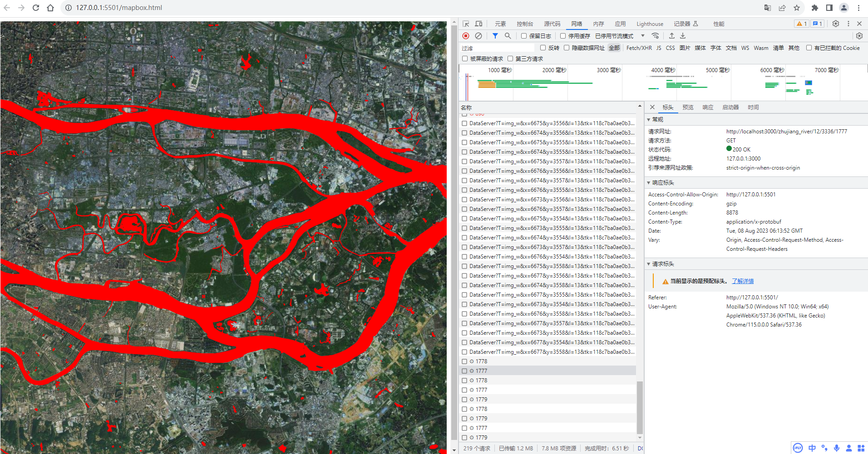Click the import HAR upload icon
Viewport: 868px width, 454px height.
pos(672,36)
